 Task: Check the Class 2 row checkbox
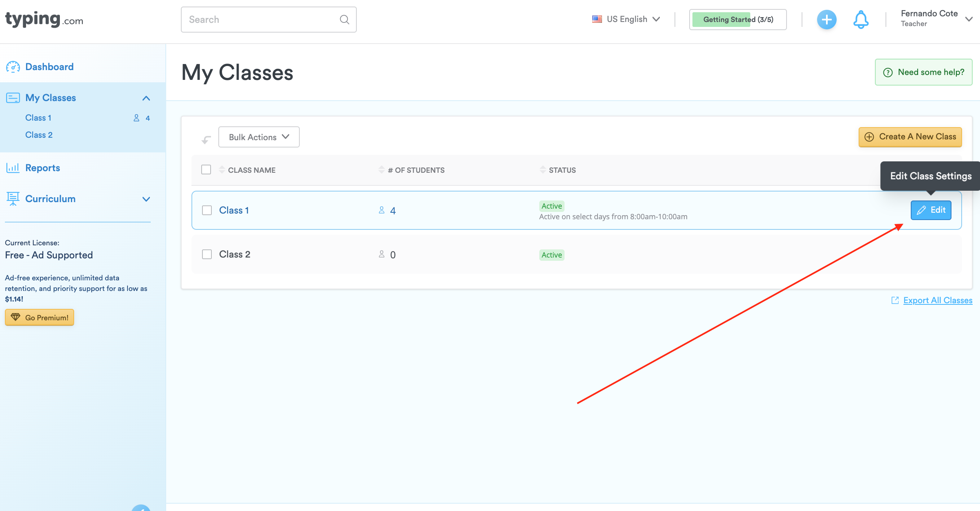click(207, 254)
